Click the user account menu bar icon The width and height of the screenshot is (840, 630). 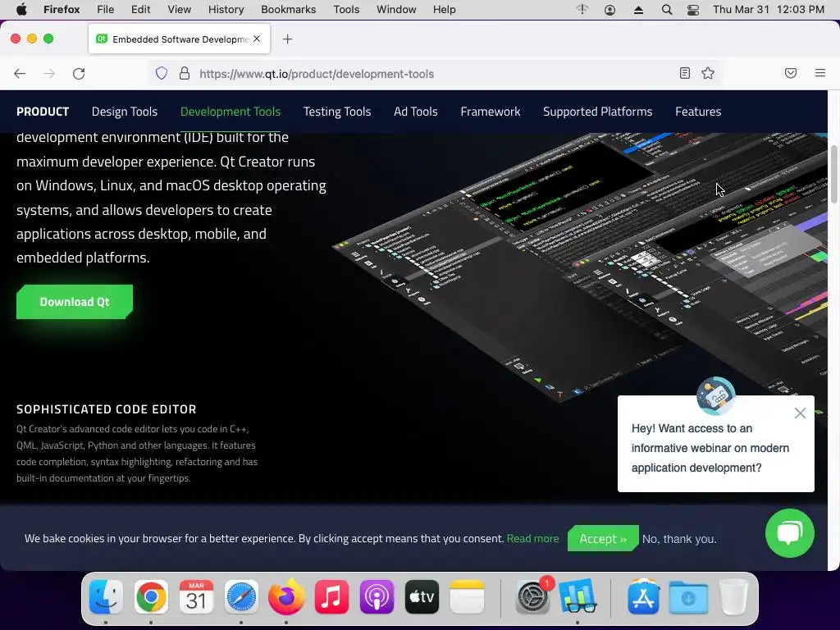[x=609, y=10]
